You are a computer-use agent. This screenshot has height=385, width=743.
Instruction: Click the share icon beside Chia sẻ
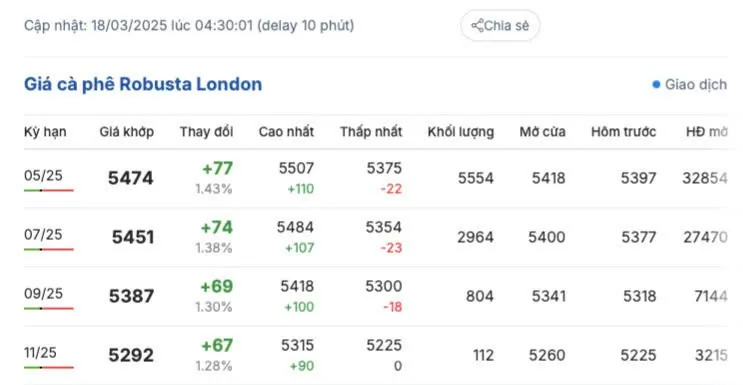(x=477, y=25)
